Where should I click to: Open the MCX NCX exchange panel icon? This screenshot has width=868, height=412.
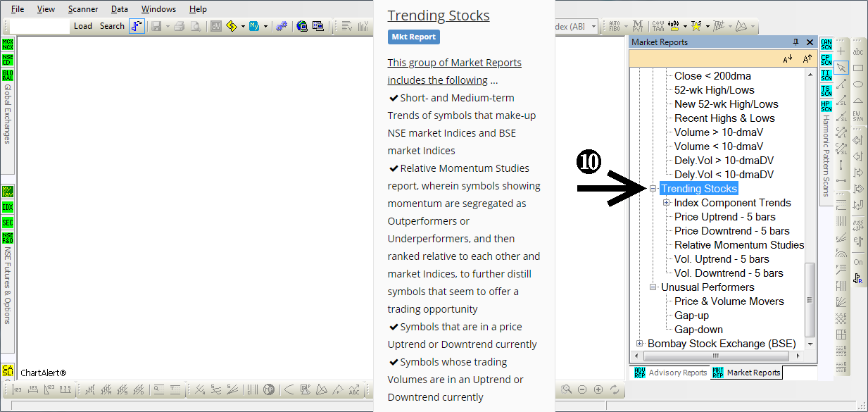[x=8, y=45]
